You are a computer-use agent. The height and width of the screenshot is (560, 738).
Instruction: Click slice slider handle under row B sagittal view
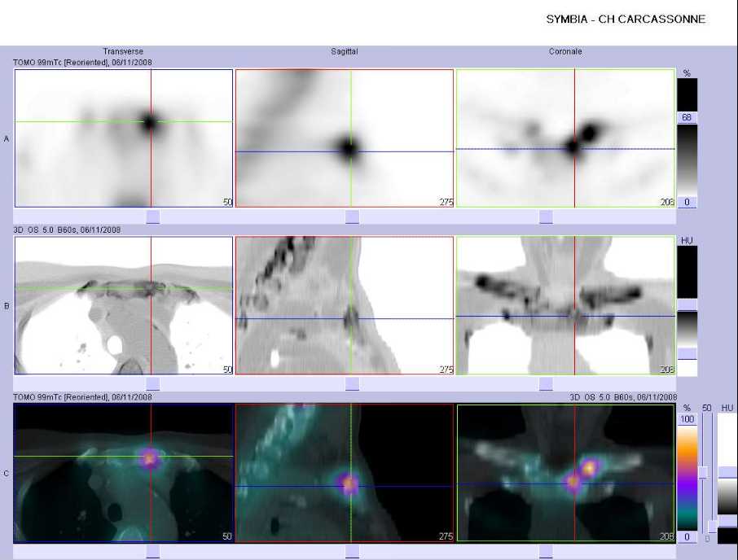coord(352,384)
